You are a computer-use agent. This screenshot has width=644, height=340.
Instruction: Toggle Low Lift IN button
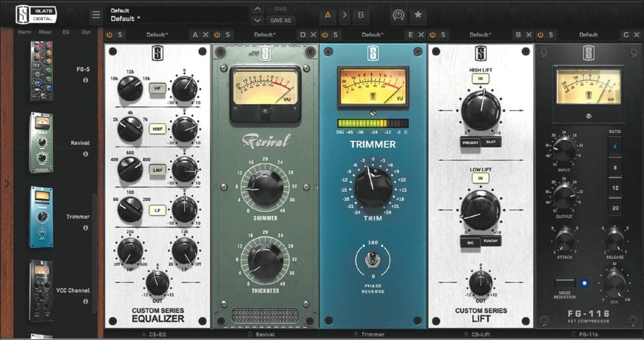(480, 178)
